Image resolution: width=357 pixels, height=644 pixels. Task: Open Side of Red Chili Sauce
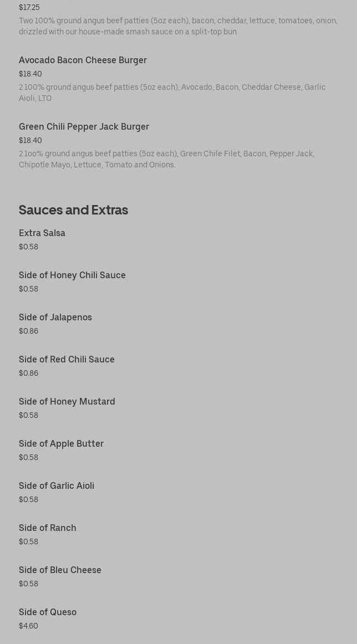coord(67,359)
